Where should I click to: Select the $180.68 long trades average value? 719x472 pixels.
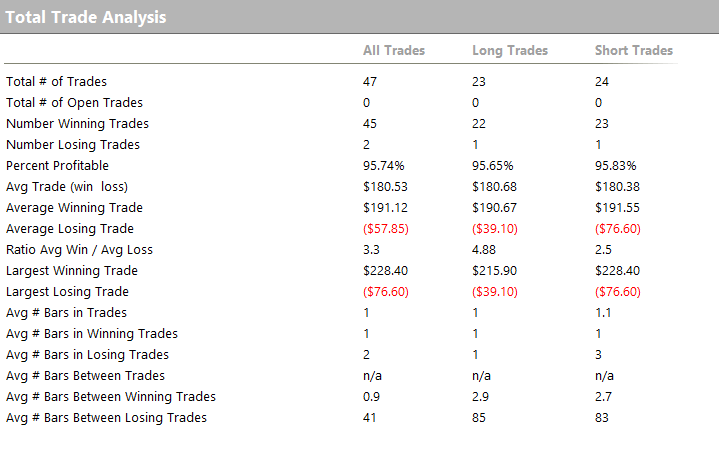(494, 187)
